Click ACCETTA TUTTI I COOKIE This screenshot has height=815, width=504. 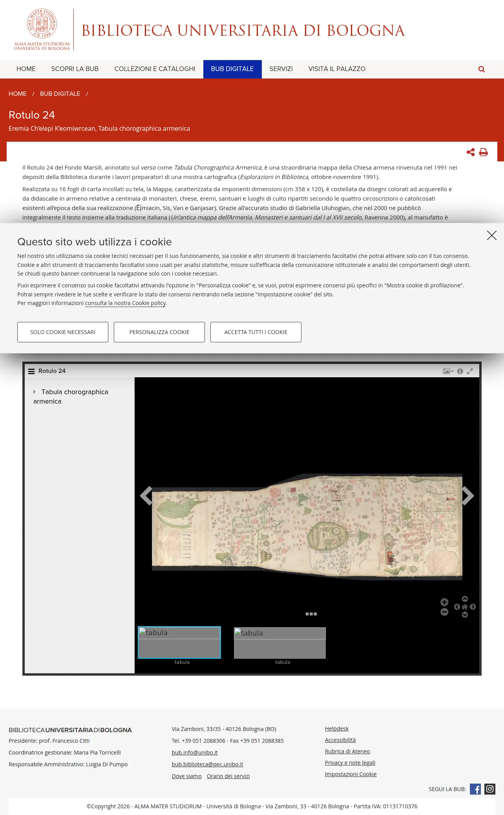256,332
